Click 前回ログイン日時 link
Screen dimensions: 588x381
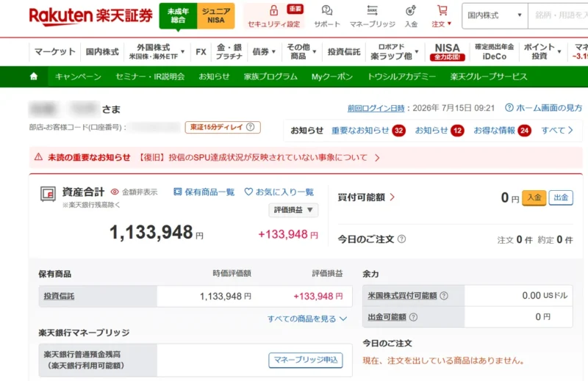pyautogui.click(x=376, y=108)
